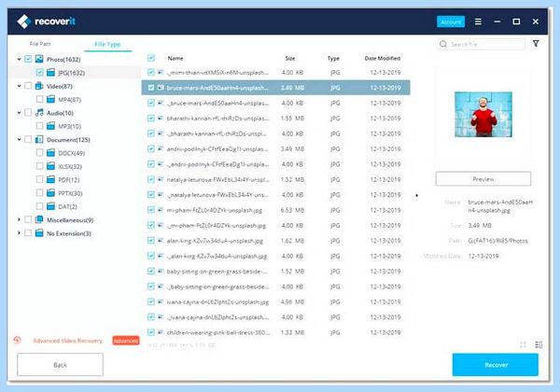Open the preview thumbnail of man in red
This screenshot has width=560, height=392.
pyautogui.click(x=483, y=114)
